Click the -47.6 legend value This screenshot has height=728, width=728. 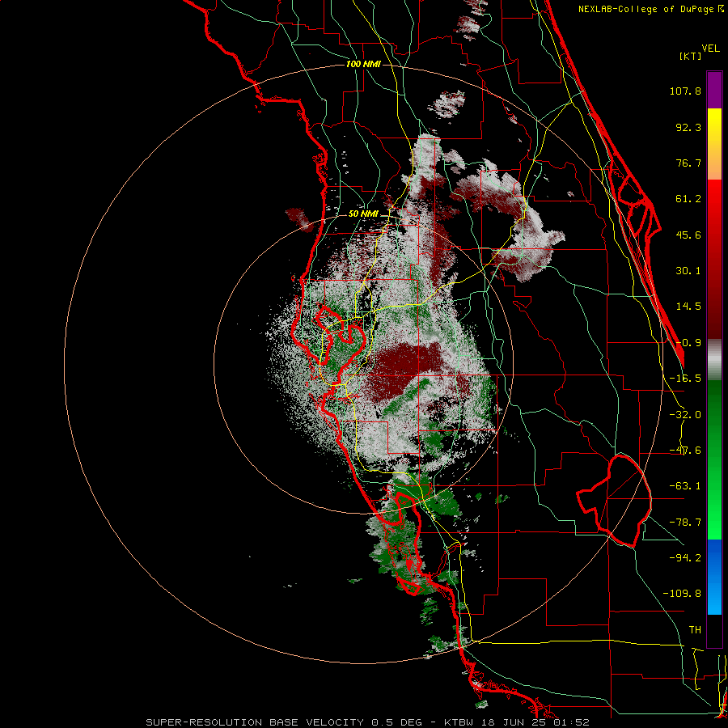(x=685, y=451)
